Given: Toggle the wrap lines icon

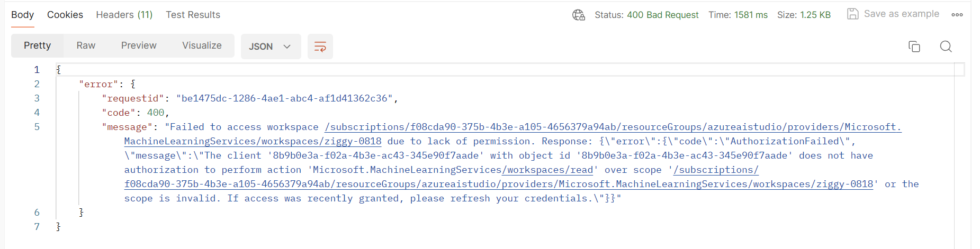Looking at the screenshot, I should 320,47.
